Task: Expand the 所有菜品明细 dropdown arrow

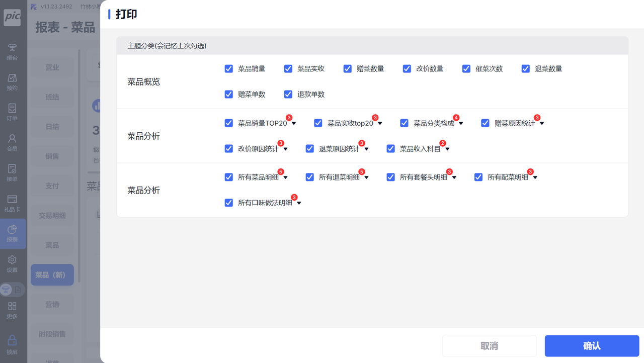Action: pyautogui.click(x=285, y=178)
